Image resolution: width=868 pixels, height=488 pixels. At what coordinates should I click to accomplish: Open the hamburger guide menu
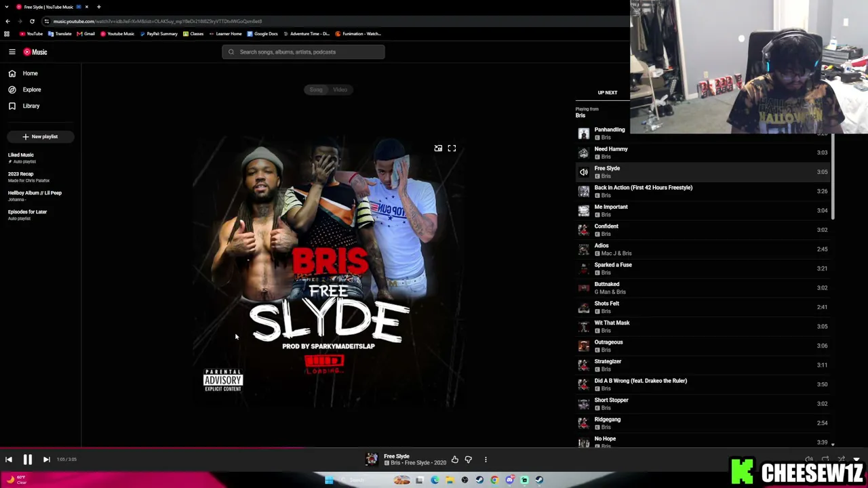pyautogui.click(x=12, y=52)
